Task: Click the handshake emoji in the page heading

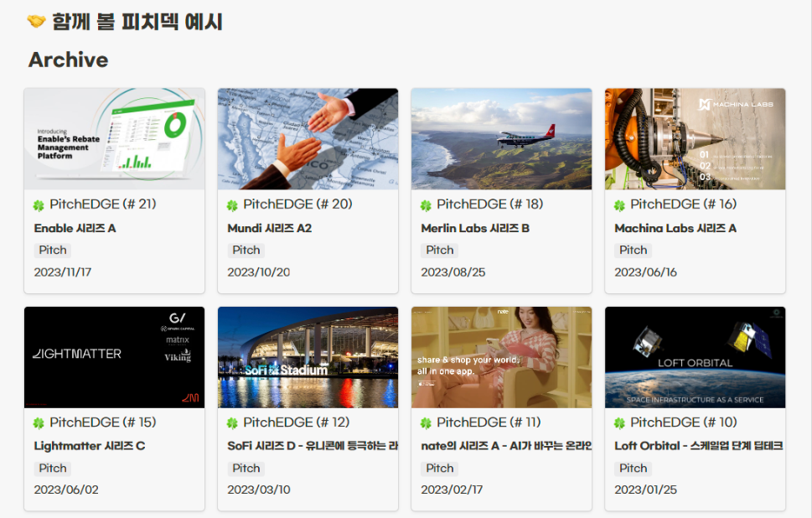Action: coord(36,22)
